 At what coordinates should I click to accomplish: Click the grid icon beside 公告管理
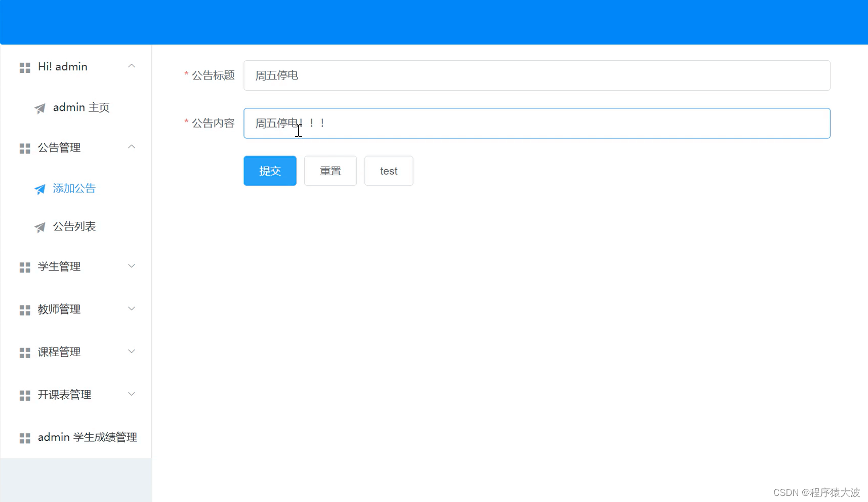coord(24,148)
